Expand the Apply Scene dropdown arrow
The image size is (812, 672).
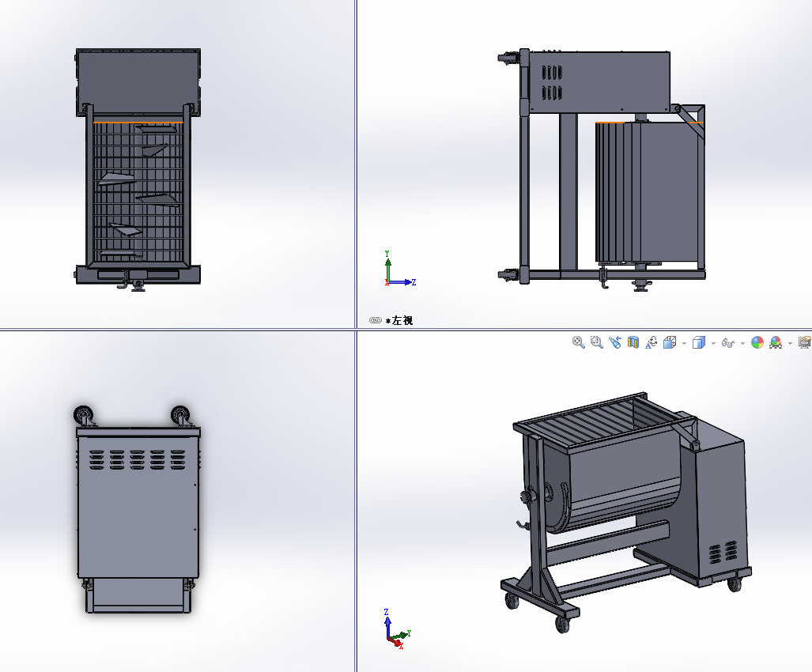click(790, 343)
